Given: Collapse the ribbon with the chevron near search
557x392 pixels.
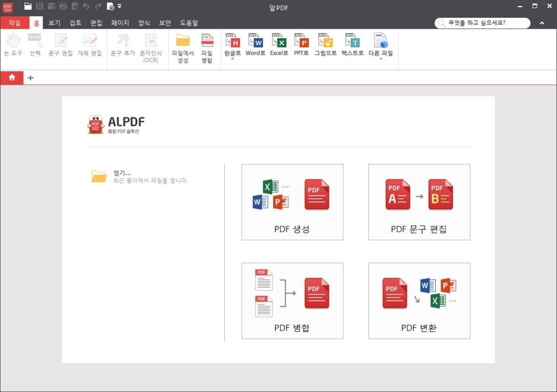Looking at the screenshot, I should [542, 23].
